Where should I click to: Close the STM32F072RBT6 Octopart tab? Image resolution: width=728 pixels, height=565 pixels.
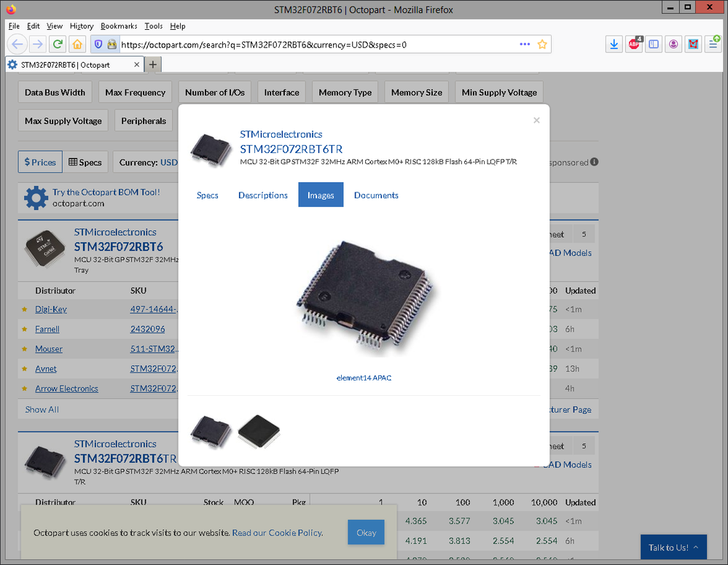tap(136, 65)
